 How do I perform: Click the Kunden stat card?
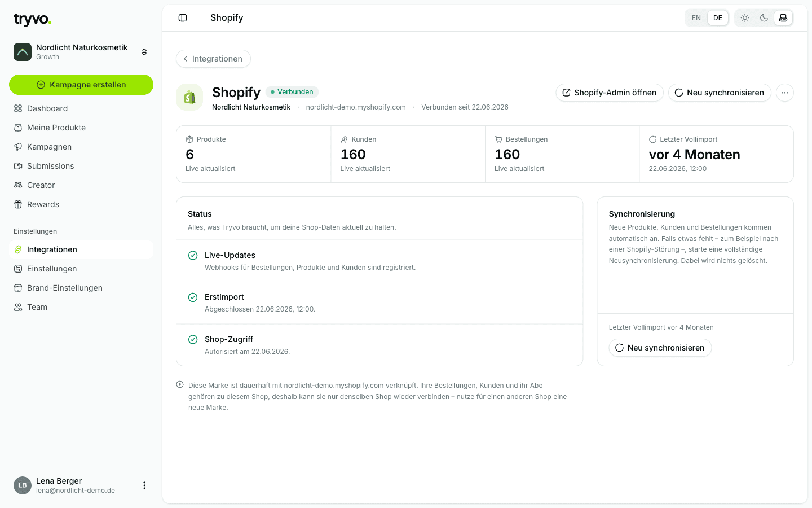pyautogui.click(x=408, y=154)
